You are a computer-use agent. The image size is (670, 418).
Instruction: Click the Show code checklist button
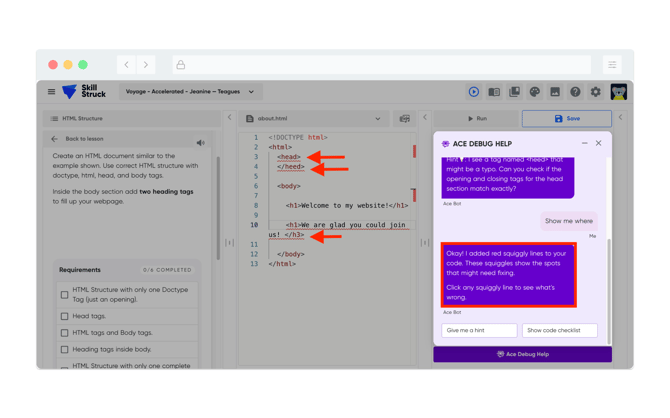560,330
